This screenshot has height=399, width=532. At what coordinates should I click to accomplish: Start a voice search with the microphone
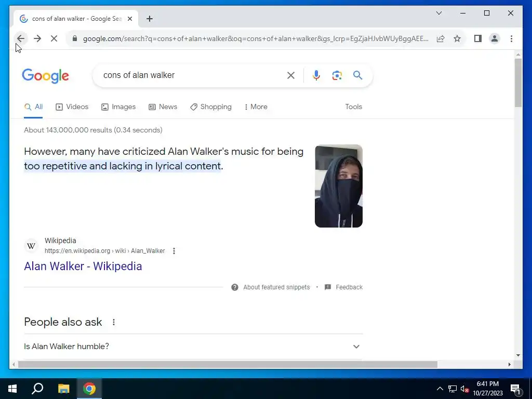tap(316, 75)
